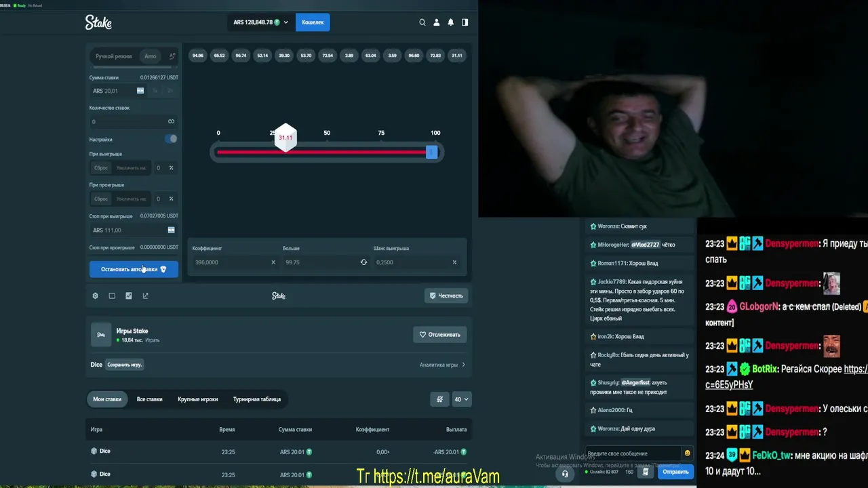This screenshot has width=868, height=488.
Task: Open the Честность fairness button
Action: pos(446,296)
